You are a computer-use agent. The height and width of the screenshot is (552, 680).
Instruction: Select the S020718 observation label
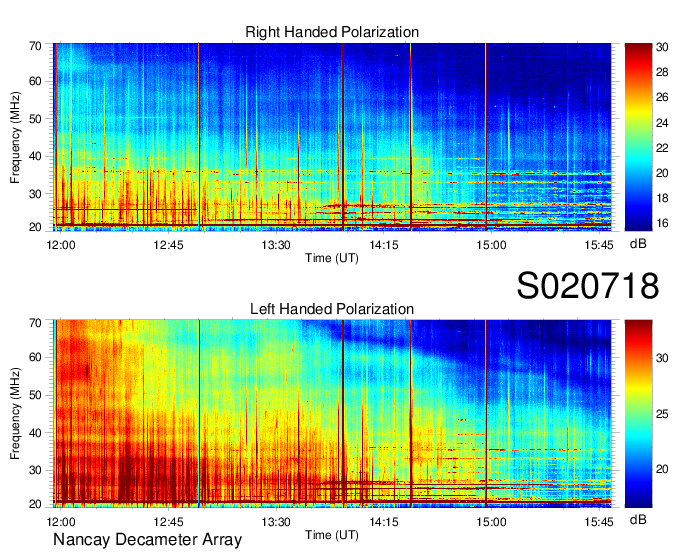[588, 286]
